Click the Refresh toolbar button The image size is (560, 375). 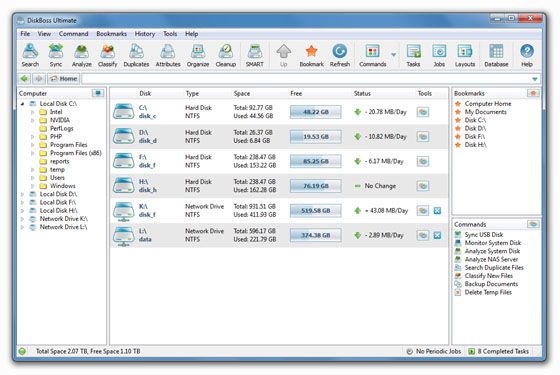(x=340, y=55)
